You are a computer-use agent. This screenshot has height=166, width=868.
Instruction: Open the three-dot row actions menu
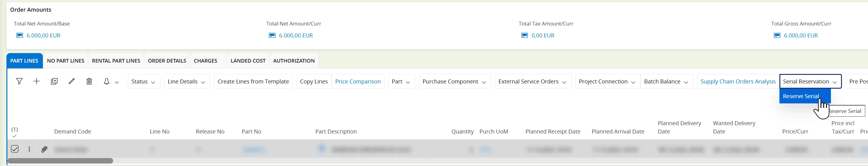click(29, 149)
